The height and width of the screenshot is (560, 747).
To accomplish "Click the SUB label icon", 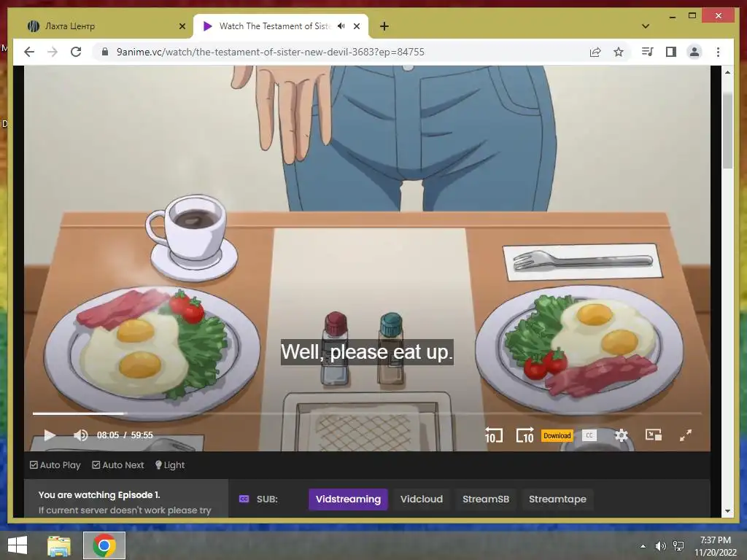I will pos(244,499).
